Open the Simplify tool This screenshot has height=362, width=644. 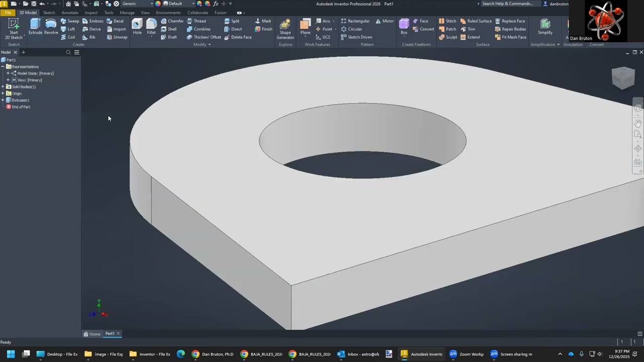545,27
